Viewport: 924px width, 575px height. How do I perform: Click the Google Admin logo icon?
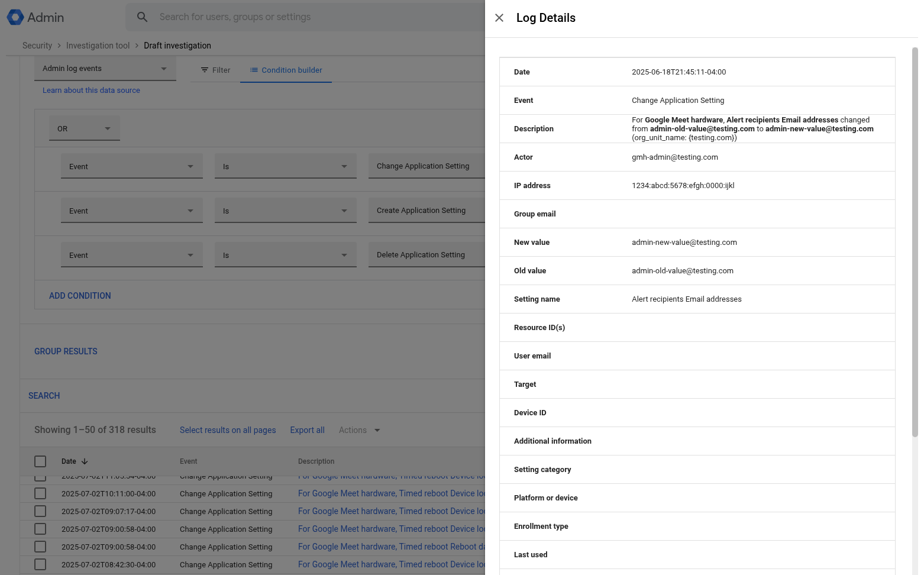15,17
